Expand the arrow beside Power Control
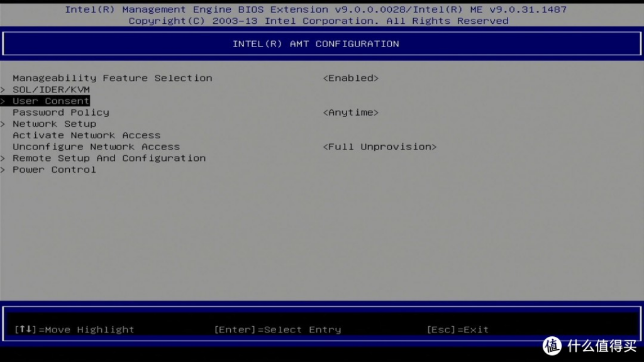 pyautogui.click(x=3, y=170)
